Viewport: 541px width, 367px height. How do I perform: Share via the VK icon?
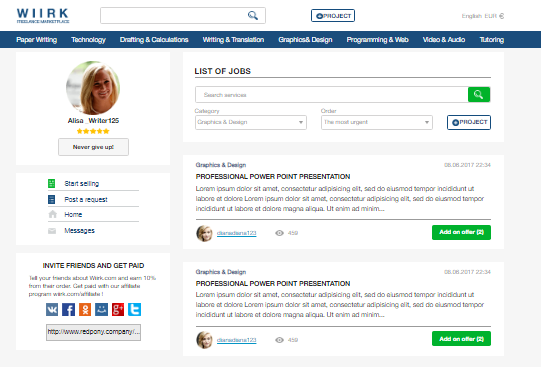tap(52, 309)
